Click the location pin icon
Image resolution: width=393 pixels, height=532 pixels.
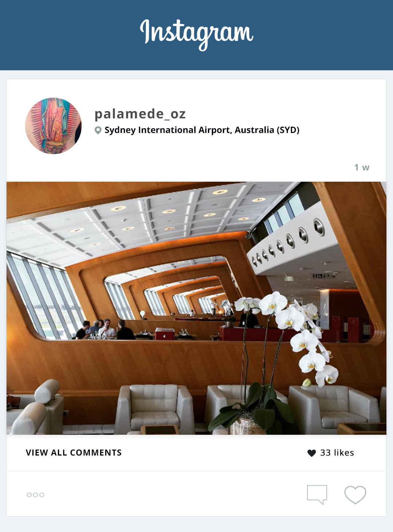98,130
